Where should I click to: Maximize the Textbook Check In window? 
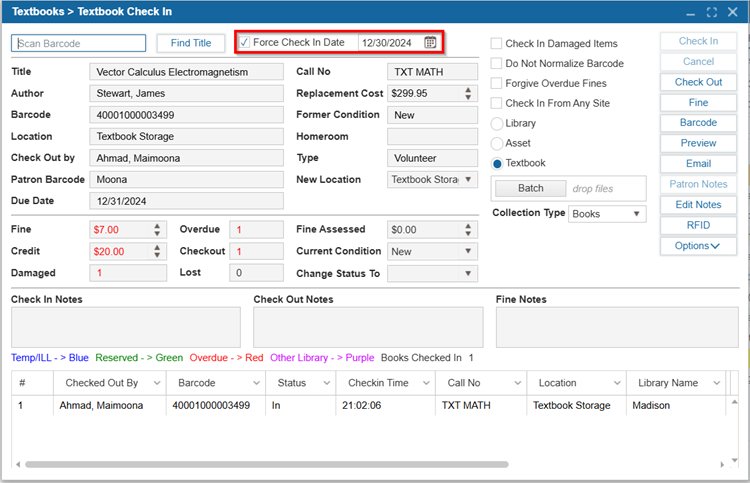pos(711,12)
